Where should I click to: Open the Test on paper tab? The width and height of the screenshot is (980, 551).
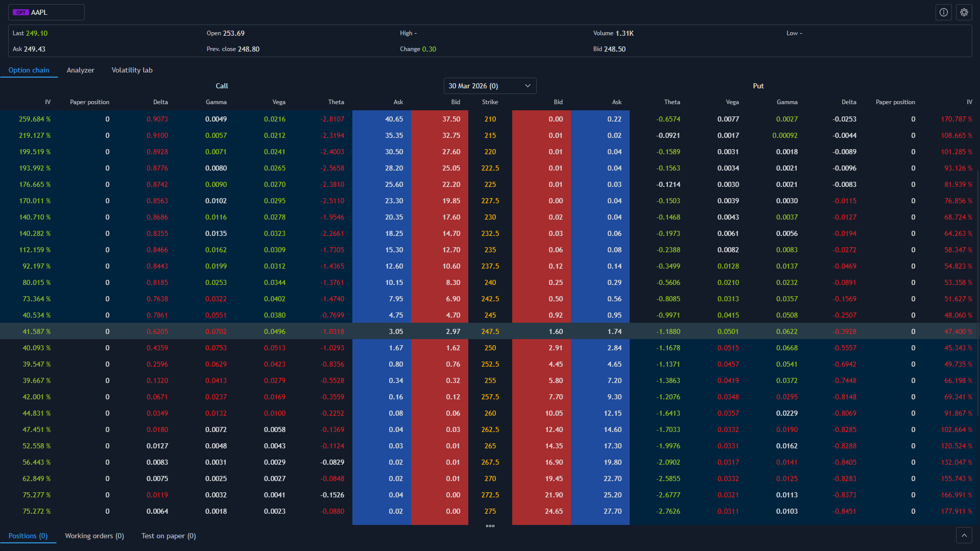click(168, 536)
